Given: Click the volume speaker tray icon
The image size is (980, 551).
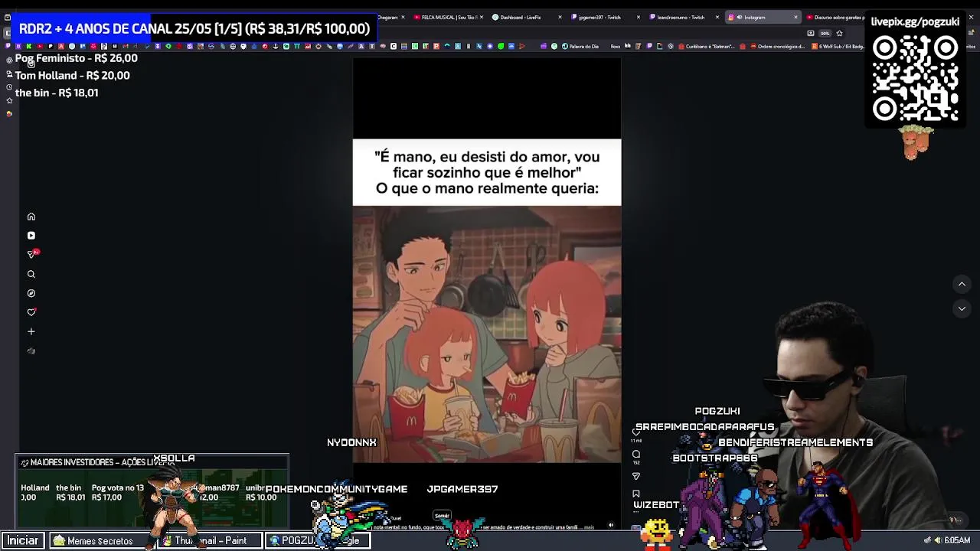Looking at the screenshot, I should tap(938, 540).
